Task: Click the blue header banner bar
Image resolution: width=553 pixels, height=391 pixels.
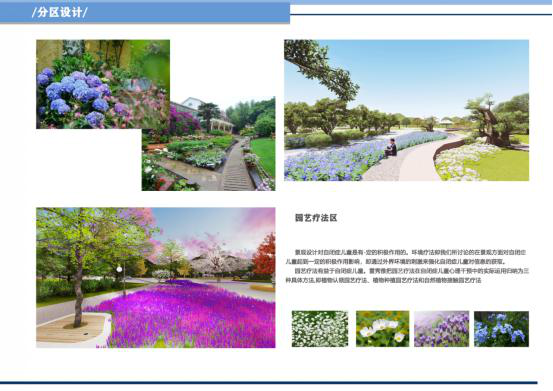Action: pyautogui.click(x=145, y=12)
